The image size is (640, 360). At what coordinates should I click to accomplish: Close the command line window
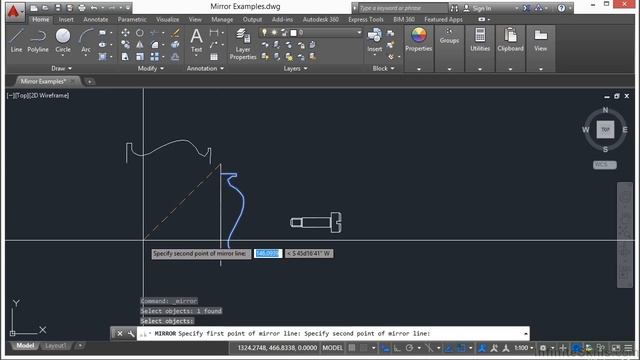[x=120, y=333]
